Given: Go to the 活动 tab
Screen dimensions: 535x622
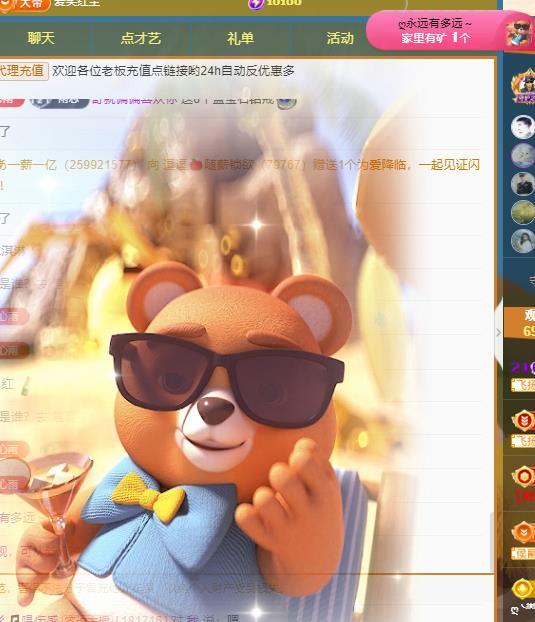Looking at the screenshot, I should coord(340,38).
